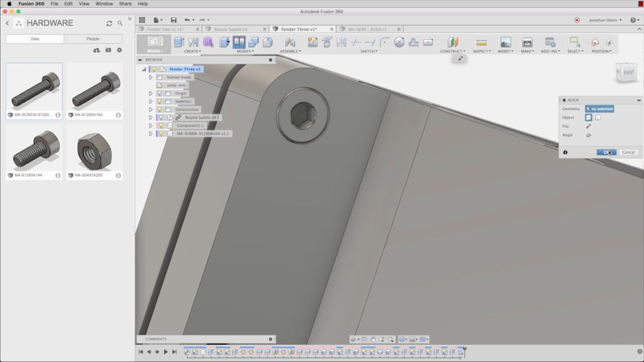Screen dimensions: 644x362
Task: Click the Assemble joint icon
Action: 289,42
